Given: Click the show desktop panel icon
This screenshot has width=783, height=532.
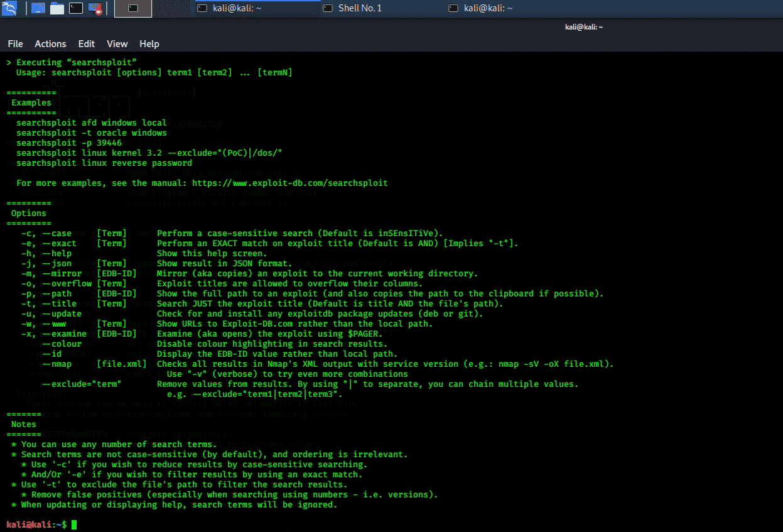Looking at the screenshot, I should (x=38, y=8).
